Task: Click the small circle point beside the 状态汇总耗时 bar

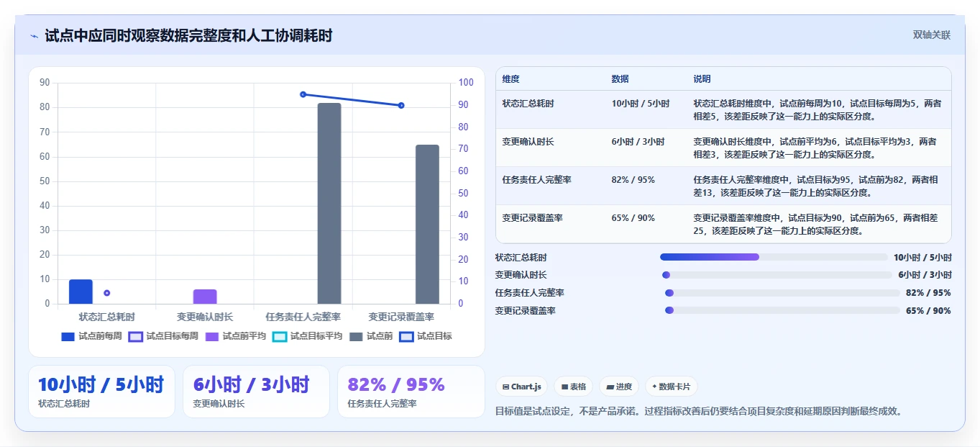Action: click(x=107, y=293)
